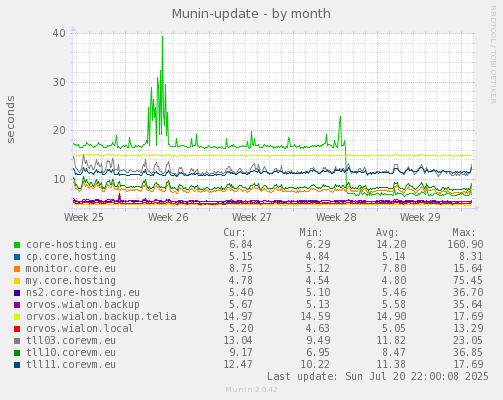503x400 pixels.
Task: Click the orvos.wialon.backup purple legend swatch
Action: [x=17, y=305]
